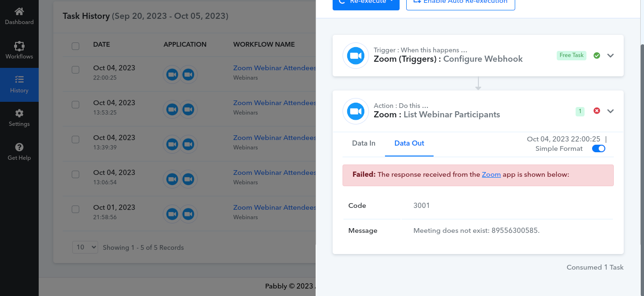The width and height of the screenshot is (644, 296).
Task: Click first Zoom icon in Oct 04 13:06:54 row
Action: 172,179
